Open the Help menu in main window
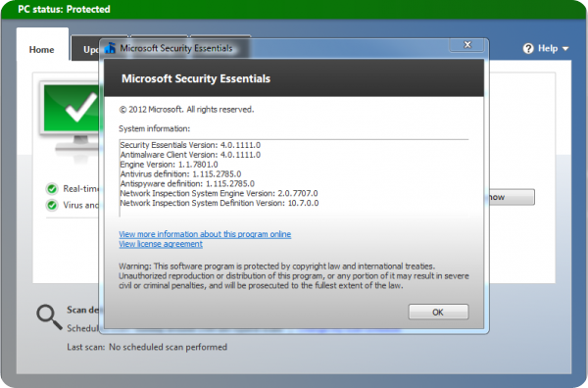This screenshot has width=588, height=388. point(547,48)
